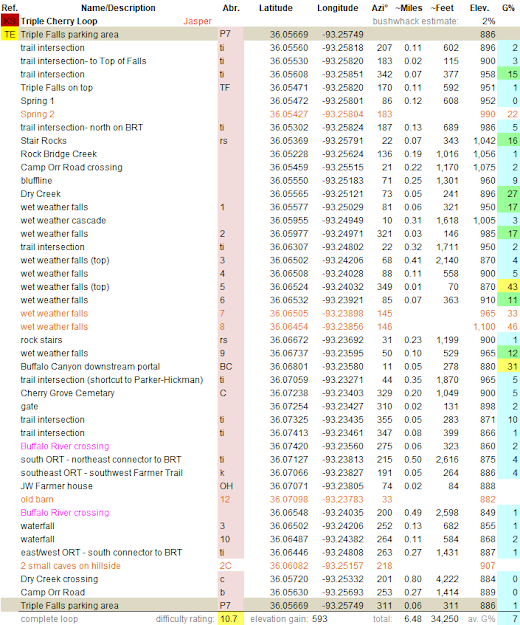Screen dimensions: 520x625
Task: Select feet value 4,222
Action: [x=447, y=579]
